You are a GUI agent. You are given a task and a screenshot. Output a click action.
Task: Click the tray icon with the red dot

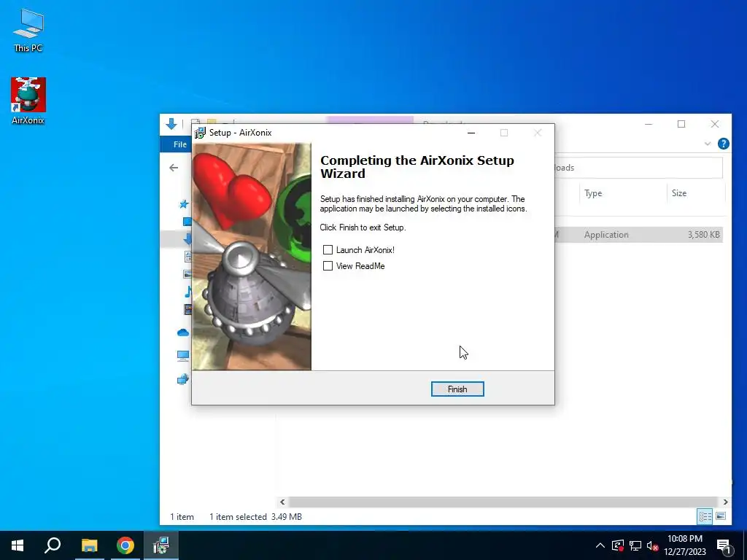(617, 545)
